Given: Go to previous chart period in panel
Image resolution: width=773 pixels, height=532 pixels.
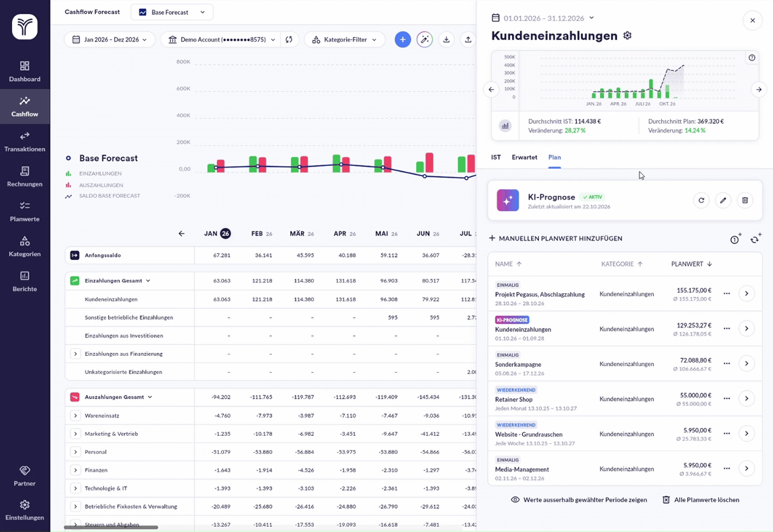Looking at the screenshot, I should pos(491,90).
